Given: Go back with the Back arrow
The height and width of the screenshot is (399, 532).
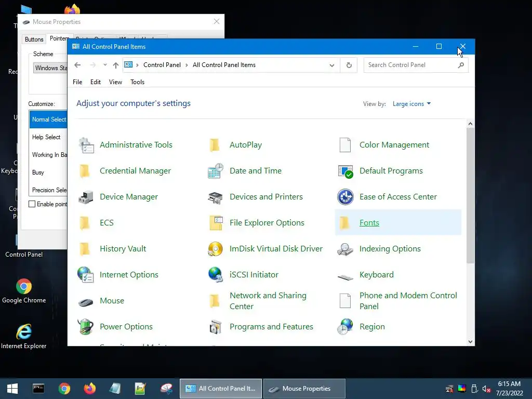Looking at the screenshot, I should click(x=77, y=65).
